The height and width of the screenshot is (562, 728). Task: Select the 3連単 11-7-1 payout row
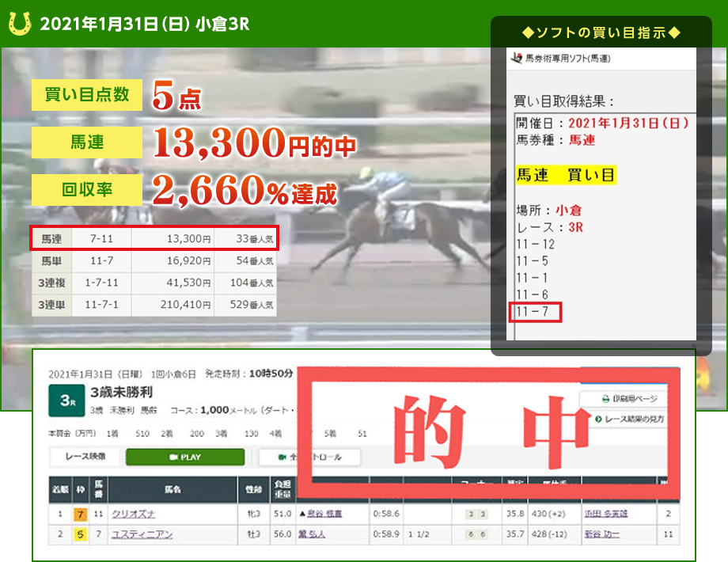coord(154,305)
